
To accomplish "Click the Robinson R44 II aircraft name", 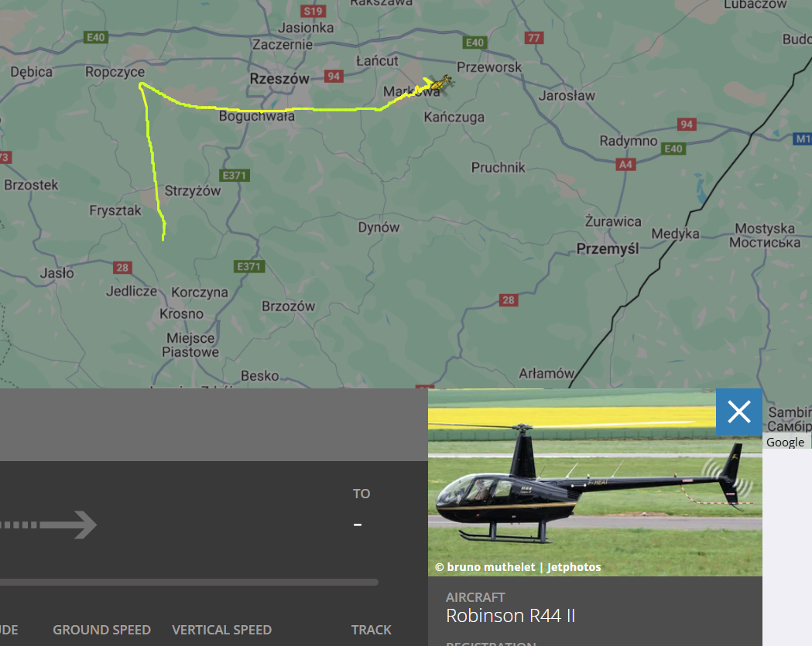I will (x=511, y=616).
